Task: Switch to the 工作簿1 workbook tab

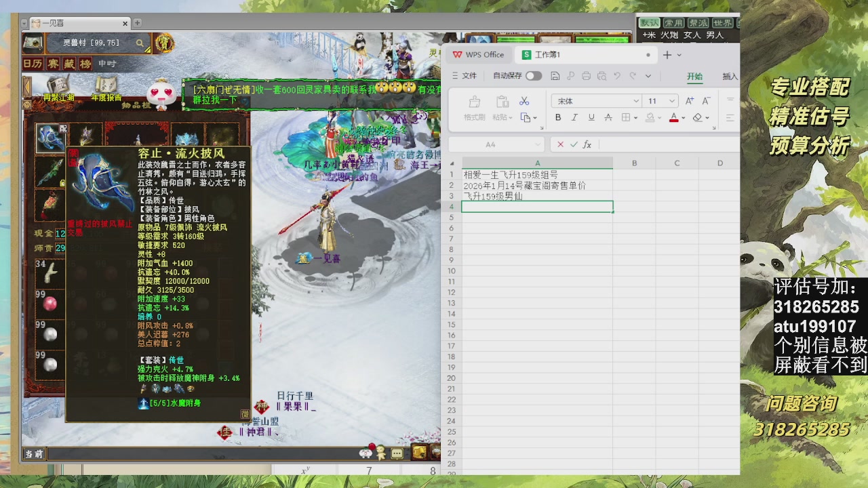Action: pyautogui.click(x=586, y=55)
